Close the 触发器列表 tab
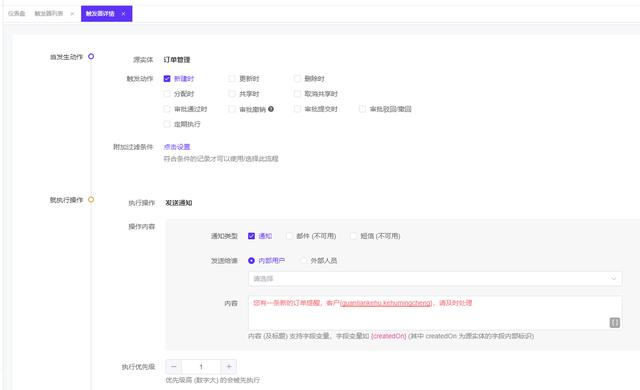The height and width of the screenshot is (390, 640). (x=72, y=14)
